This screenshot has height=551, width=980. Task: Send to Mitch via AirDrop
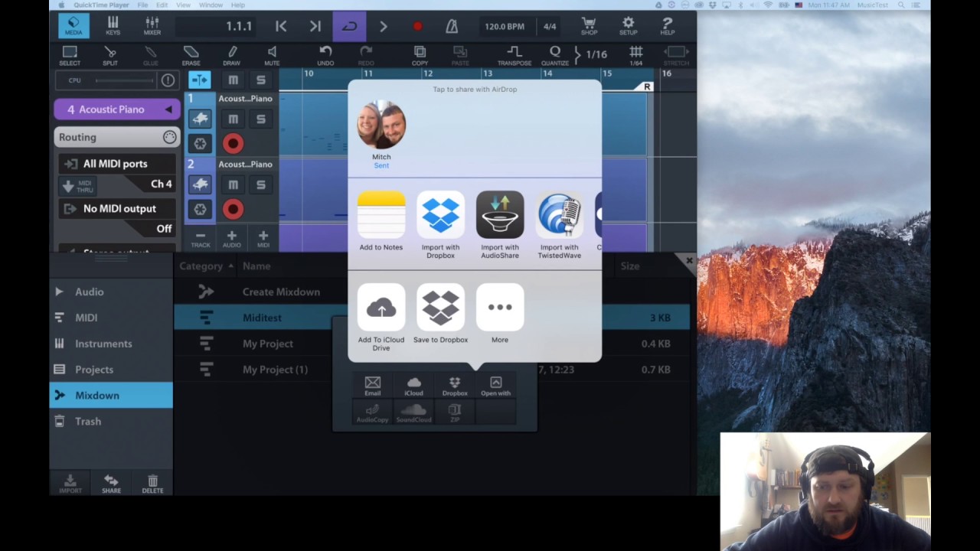point(381,133)
